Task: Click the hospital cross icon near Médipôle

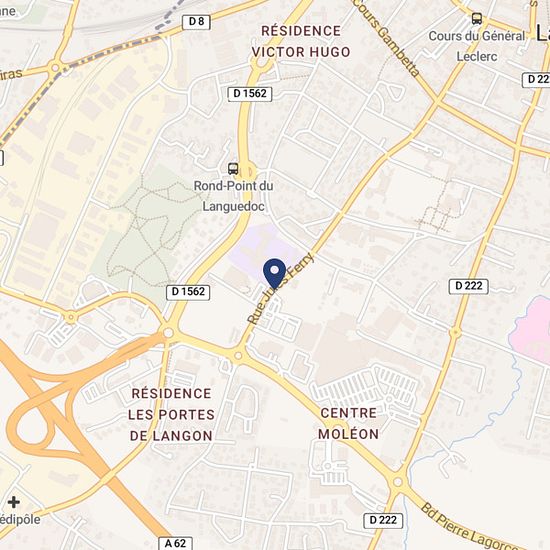Action: [x=14, y=502]
